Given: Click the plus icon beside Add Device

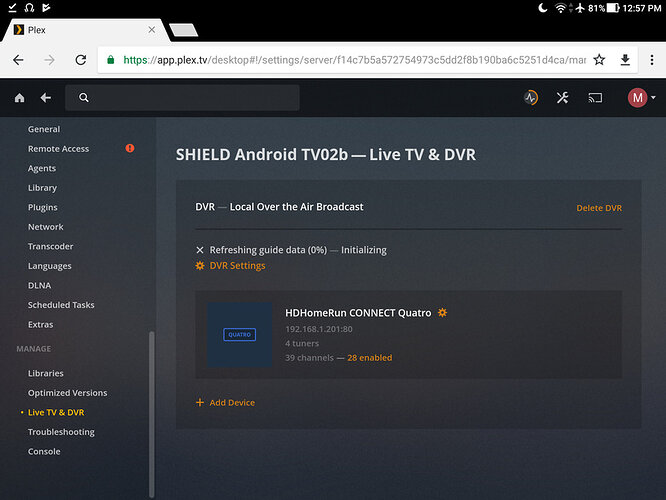Looking at the screenshot, I should [x=200, y=402].
